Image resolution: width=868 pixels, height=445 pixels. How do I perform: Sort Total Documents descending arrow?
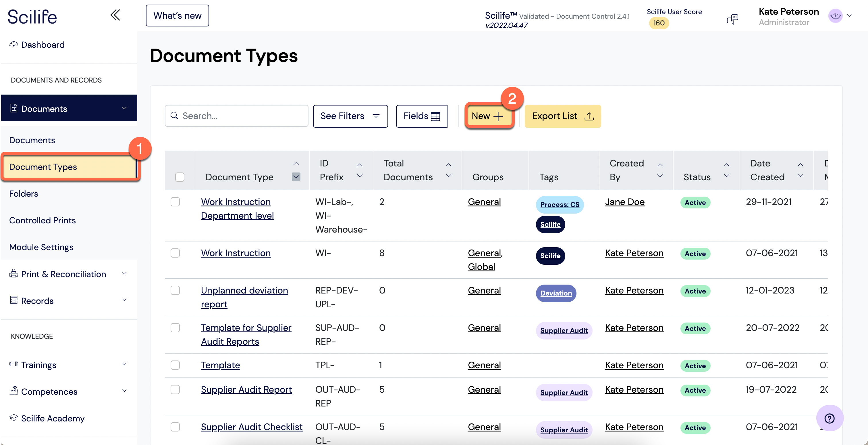pyautogui.click(x=448, y=176)
